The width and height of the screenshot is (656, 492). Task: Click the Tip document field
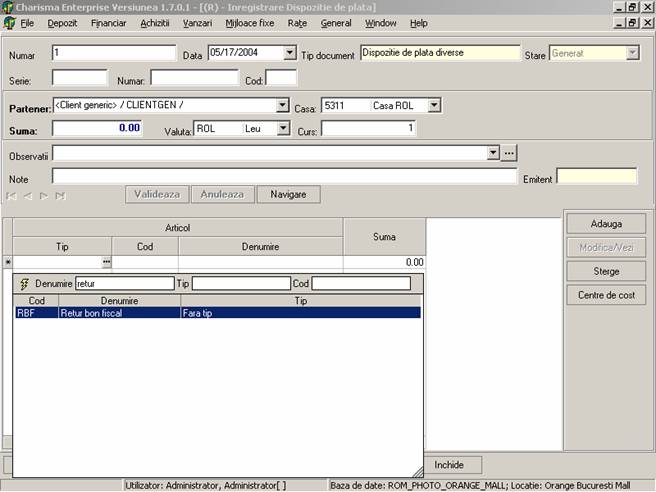[x=440, y=53]
